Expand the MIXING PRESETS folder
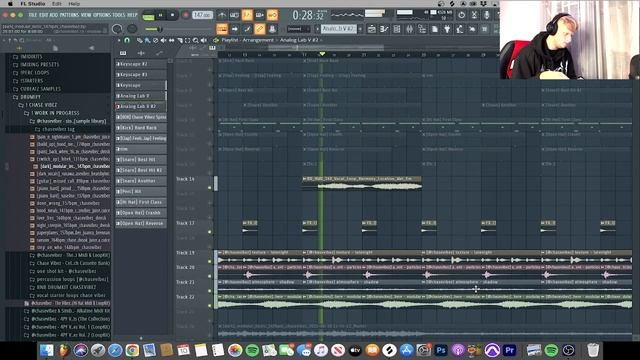Image resolution: width=640 pixels, height=360 pixels. pyautogui.click(x=40, y=64)
